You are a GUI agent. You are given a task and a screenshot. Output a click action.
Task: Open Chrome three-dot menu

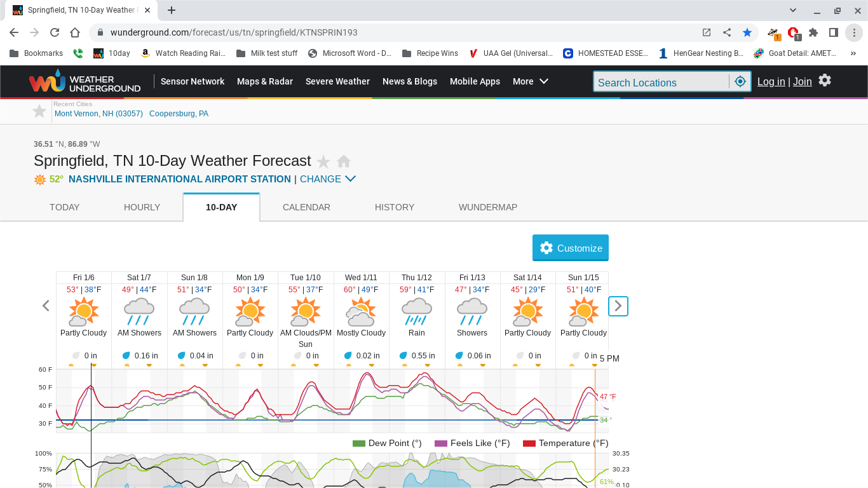(x=855, y=32)
